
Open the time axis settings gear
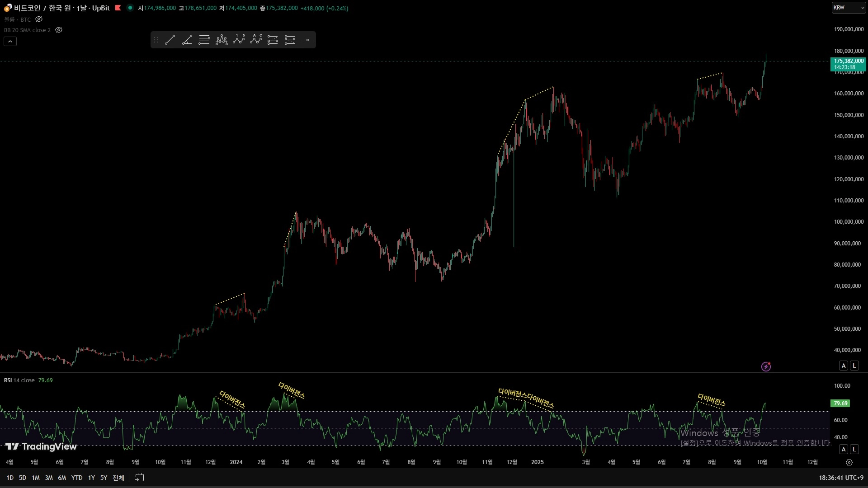[x=849, y=462]
